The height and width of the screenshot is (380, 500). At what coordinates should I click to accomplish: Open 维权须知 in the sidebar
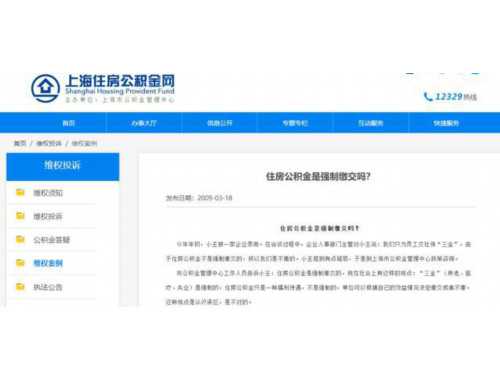pyautogui.click(x=48, y=193)
